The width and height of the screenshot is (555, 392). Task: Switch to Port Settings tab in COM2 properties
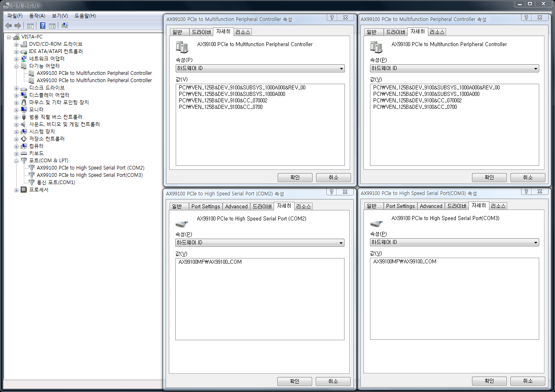206,206
